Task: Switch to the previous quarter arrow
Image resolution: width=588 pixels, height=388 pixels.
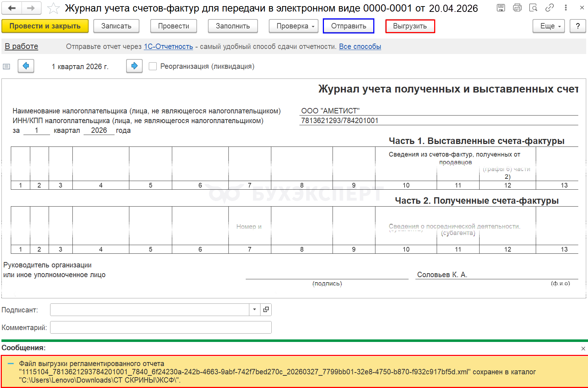Action: [x=26, y=66]
